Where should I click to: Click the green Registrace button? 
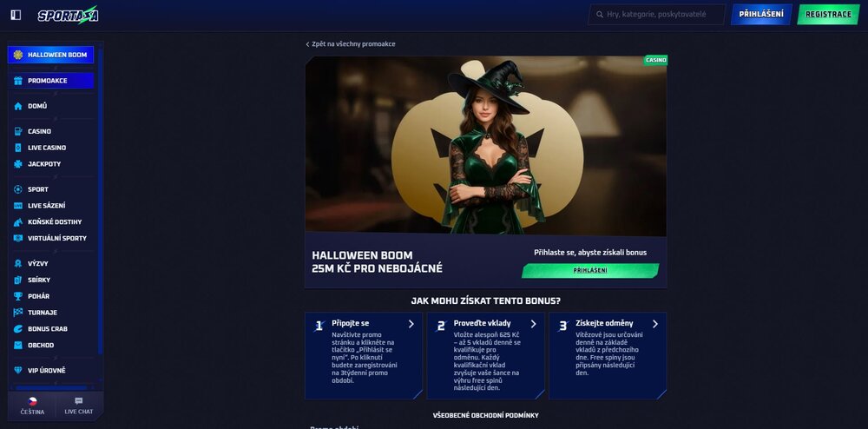[828, 15]
